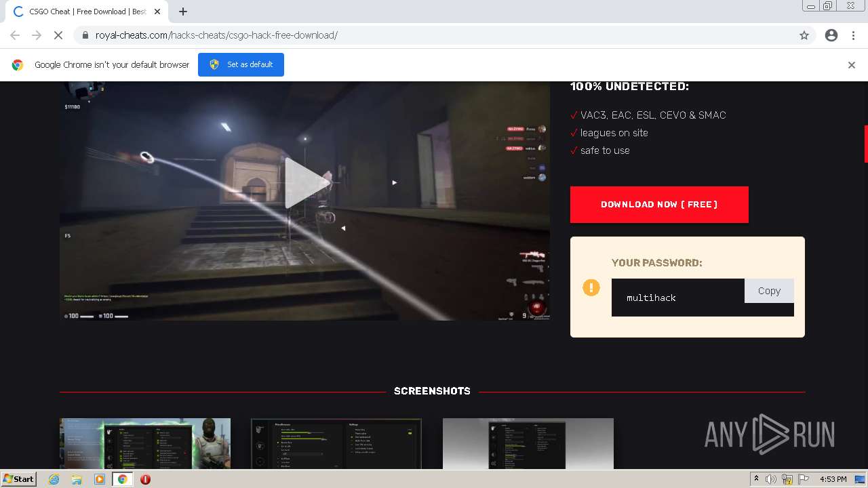The height and width of the screenshot is (488, 868).
Task: Open the network tray icon
Action: tap(787, 479)
